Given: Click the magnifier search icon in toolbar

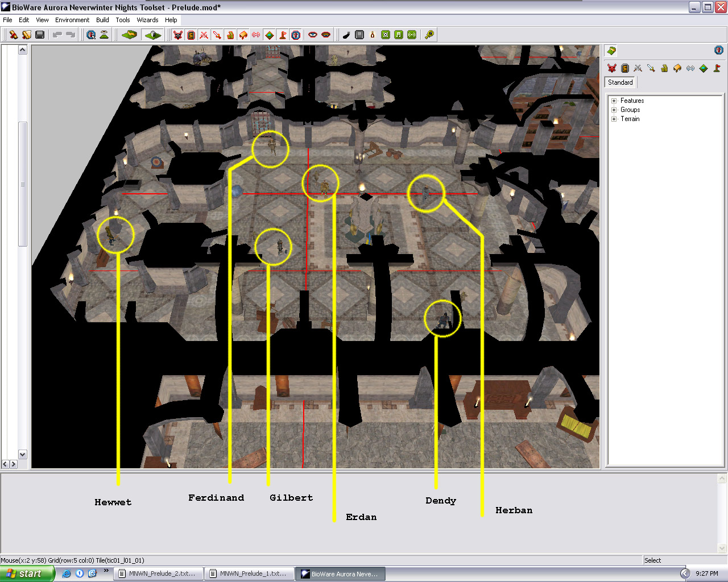Looking at the screenshot, I should click(91, 35).
